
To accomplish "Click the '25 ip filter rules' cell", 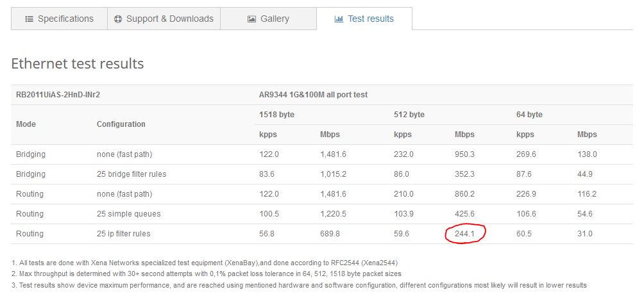I will (124, 234).
